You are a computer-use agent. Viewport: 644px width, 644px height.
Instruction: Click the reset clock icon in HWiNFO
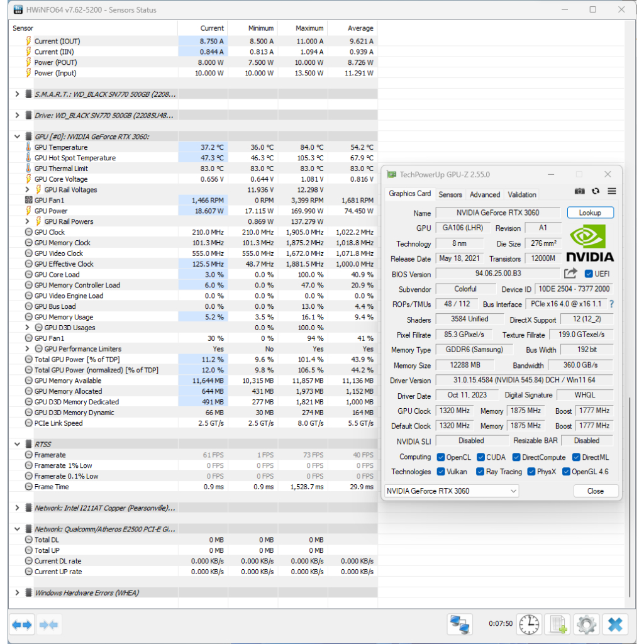coord(529,624)
